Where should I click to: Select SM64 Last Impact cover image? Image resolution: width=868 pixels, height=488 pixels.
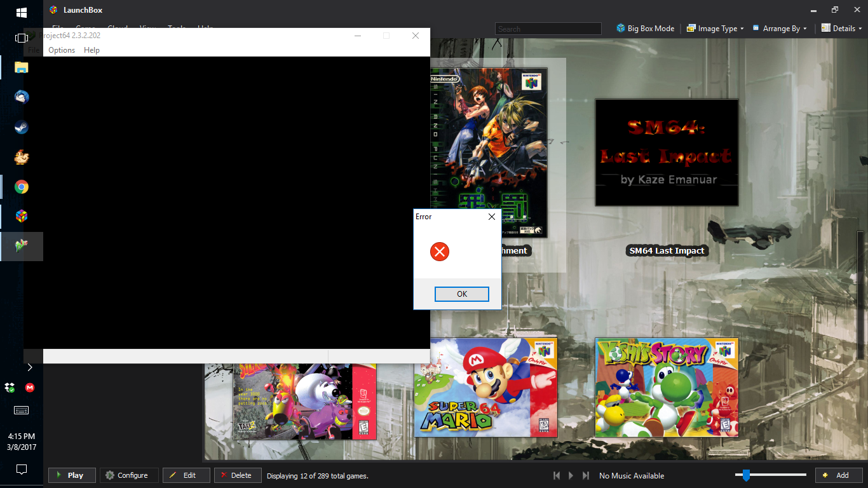[667, 152]
